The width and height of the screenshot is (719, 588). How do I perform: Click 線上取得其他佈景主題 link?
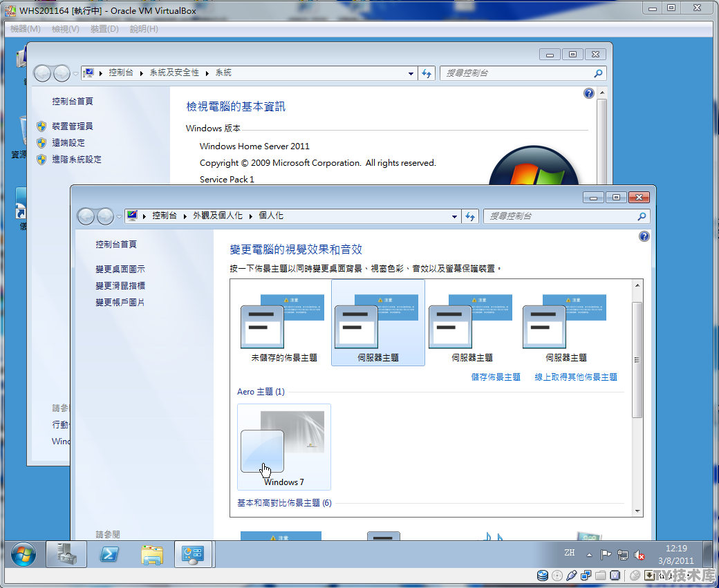576,377
